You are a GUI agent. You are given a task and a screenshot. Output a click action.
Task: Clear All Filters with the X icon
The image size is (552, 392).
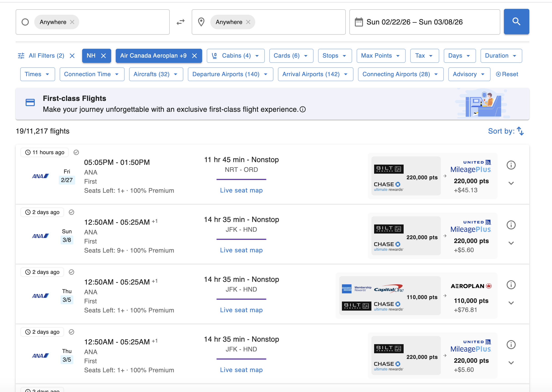click(x=72, y=56)
